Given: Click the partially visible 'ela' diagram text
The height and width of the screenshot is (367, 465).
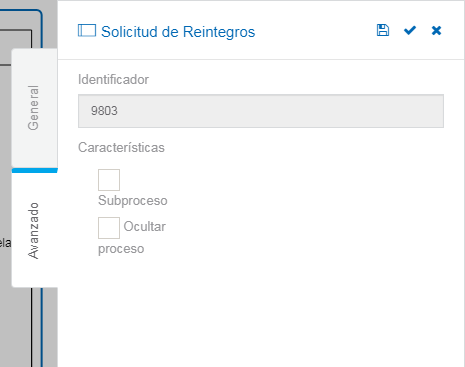Looking at the screenshot, I should coord(5,243).
